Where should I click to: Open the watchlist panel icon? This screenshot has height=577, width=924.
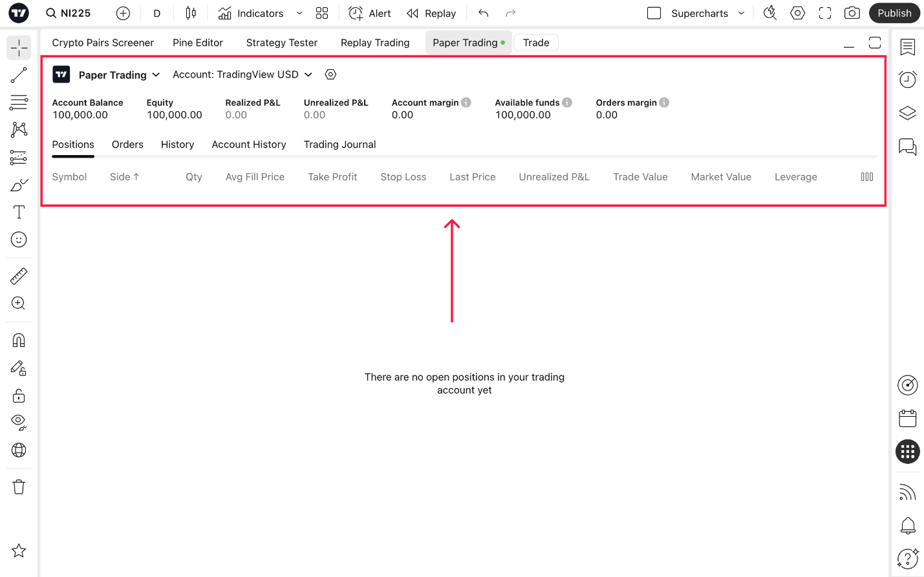click(908, 47)
